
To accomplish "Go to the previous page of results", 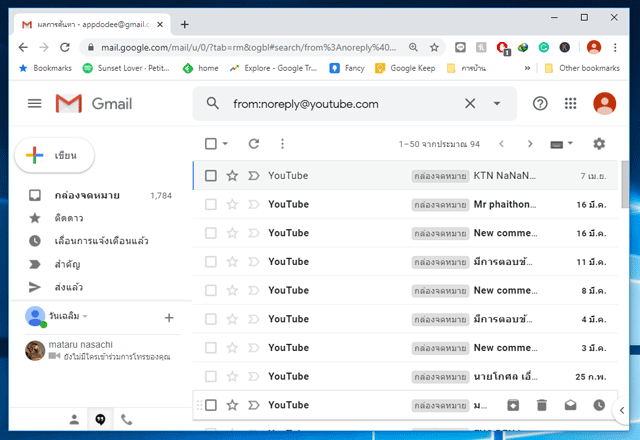I will pyautogui.click(x=502, y=144).
